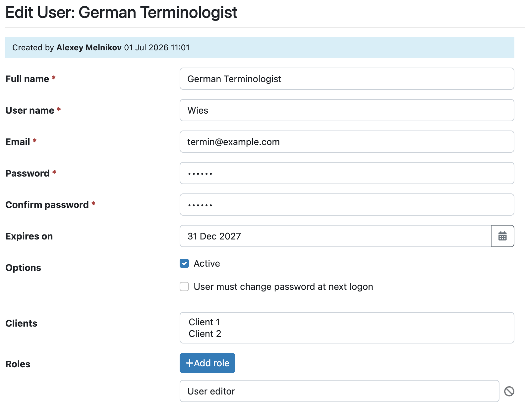Edit the Expires on date field
525x420 pixels.
point(335,236)
